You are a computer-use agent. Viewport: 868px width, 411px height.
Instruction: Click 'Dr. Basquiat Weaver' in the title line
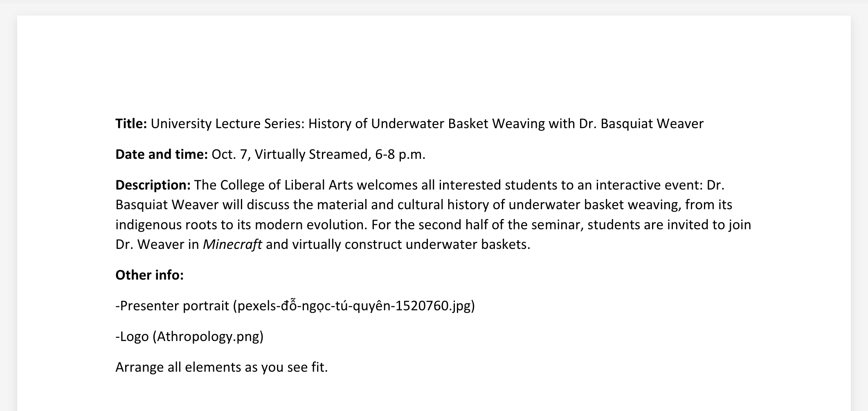(x=641, y=124)
